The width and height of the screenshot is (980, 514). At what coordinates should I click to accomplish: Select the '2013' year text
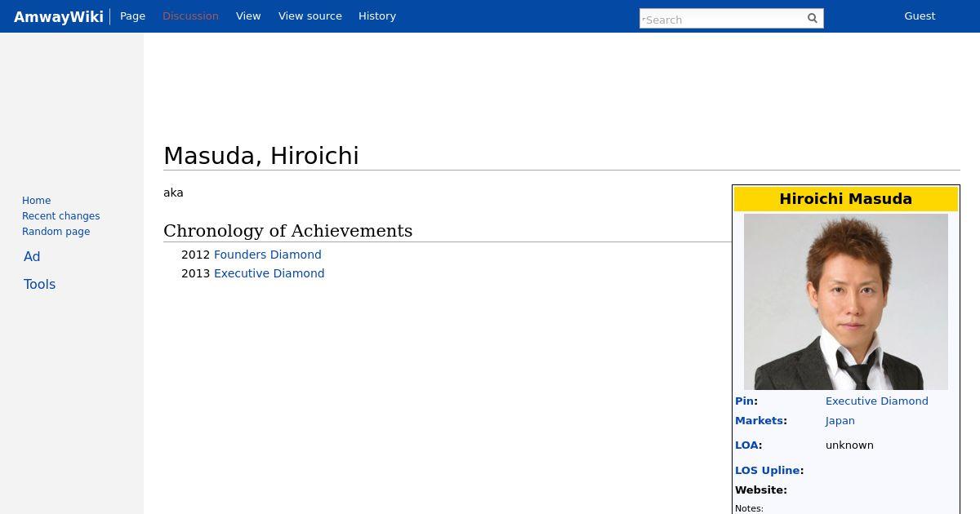(x=195, y=273)
